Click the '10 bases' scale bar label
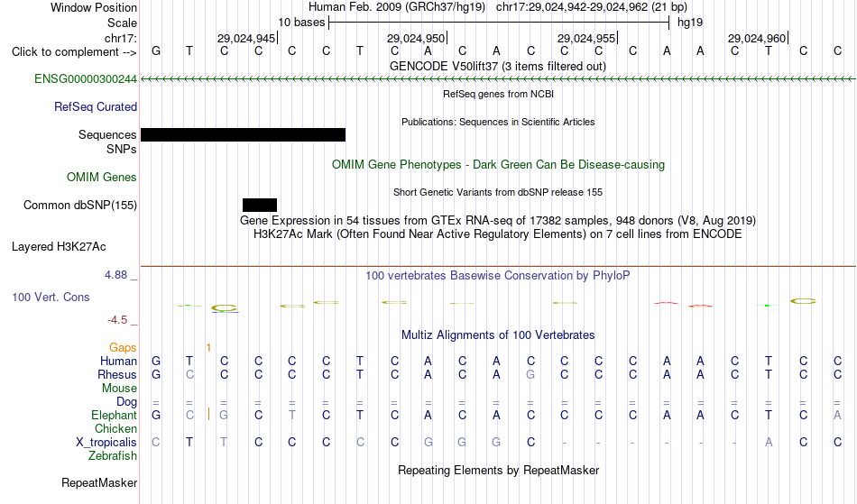Viewport: 857px width, 504px height. (301, 23)
